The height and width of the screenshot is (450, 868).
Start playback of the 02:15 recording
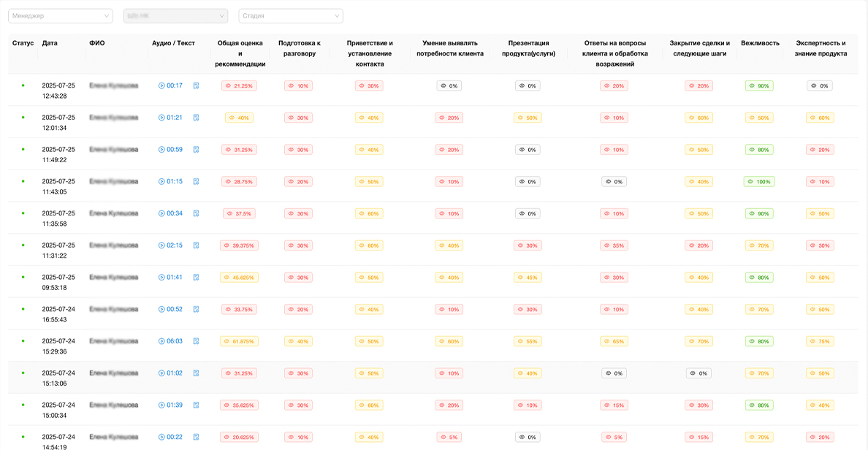(x=161, y=245)
